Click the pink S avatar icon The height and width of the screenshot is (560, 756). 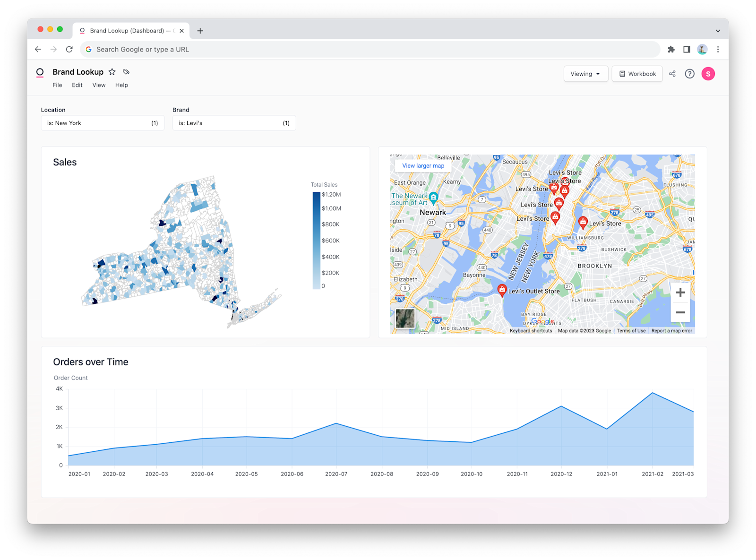pos(708,74)
